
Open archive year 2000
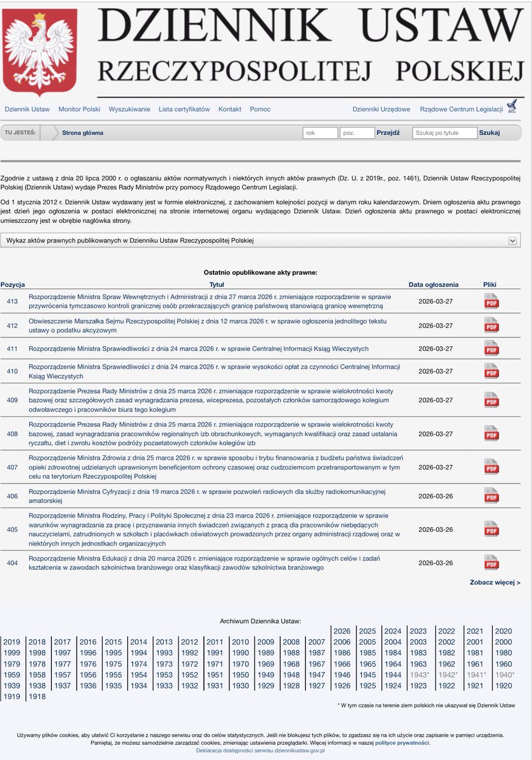(x=503, y=642)
